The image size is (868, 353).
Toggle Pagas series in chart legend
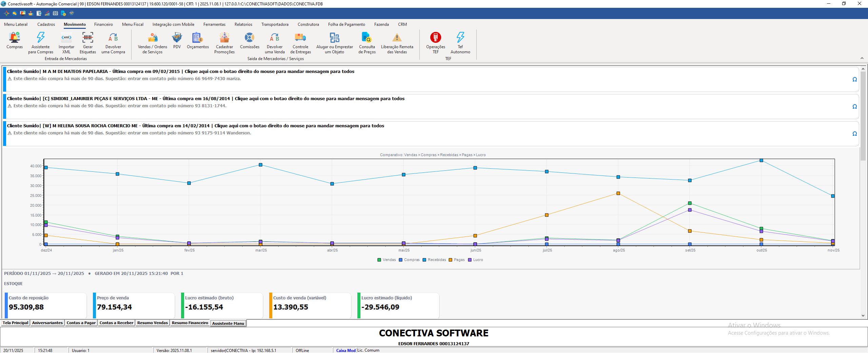coord(457,260)
